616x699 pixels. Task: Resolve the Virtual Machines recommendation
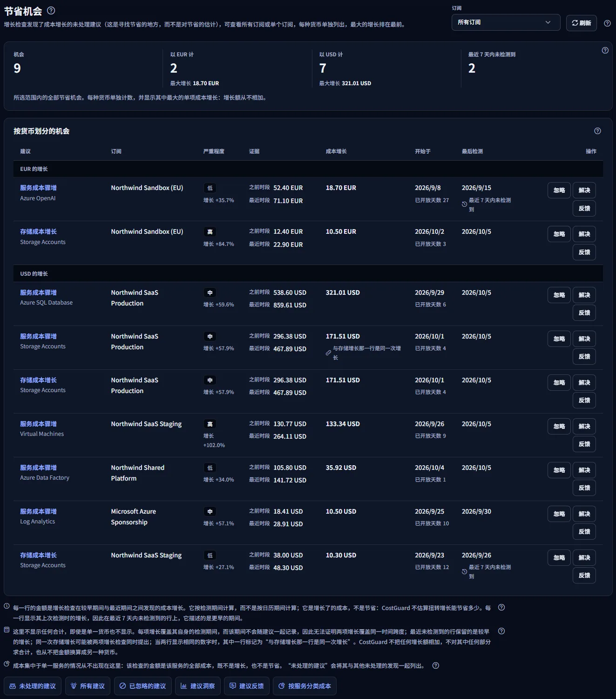point(584,426)
